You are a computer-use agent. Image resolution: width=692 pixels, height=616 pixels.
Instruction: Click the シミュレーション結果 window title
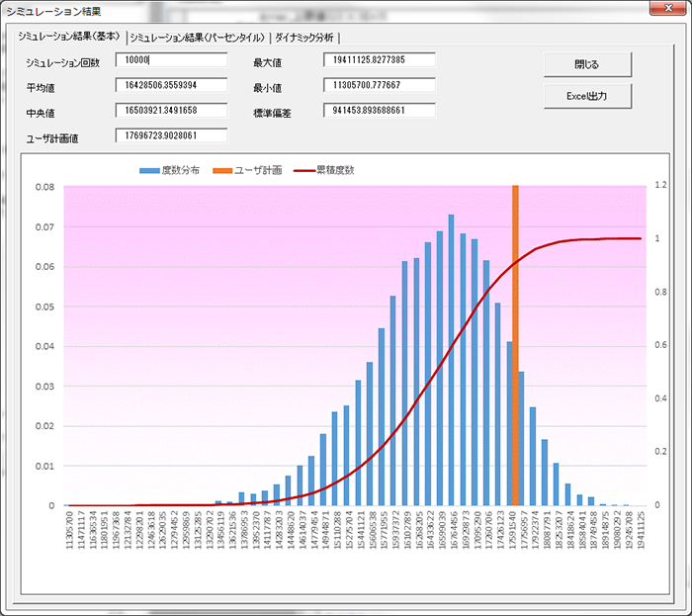tap(53, 12)
